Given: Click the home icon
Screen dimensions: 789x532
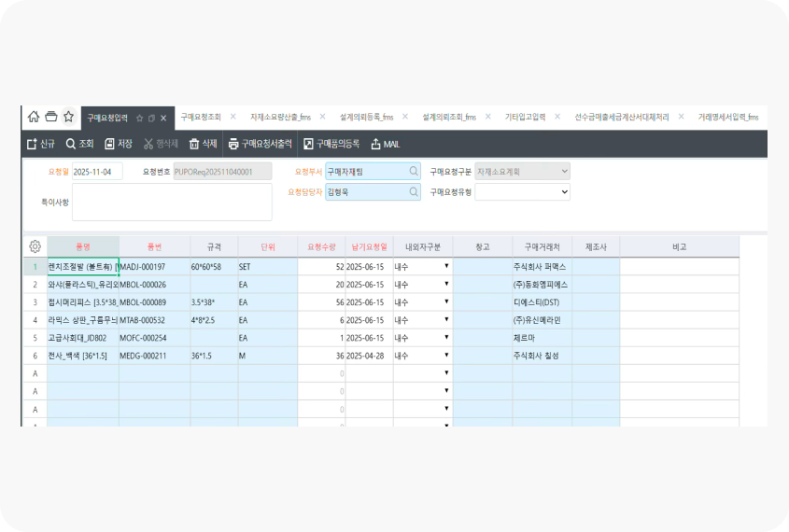Looking at the screenshot, I should click(x=34, y=118).
